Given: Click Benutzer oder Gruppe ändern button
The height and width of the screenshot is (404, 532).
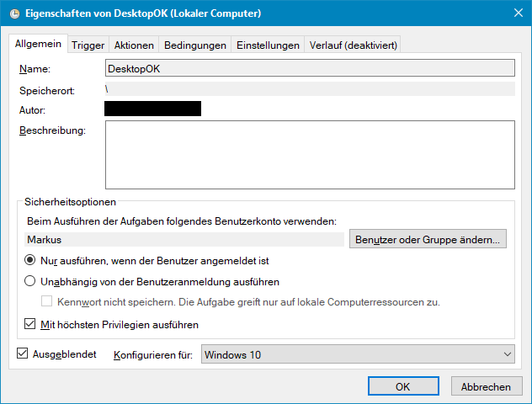Looking at the screenshot, I should (428, 239).
